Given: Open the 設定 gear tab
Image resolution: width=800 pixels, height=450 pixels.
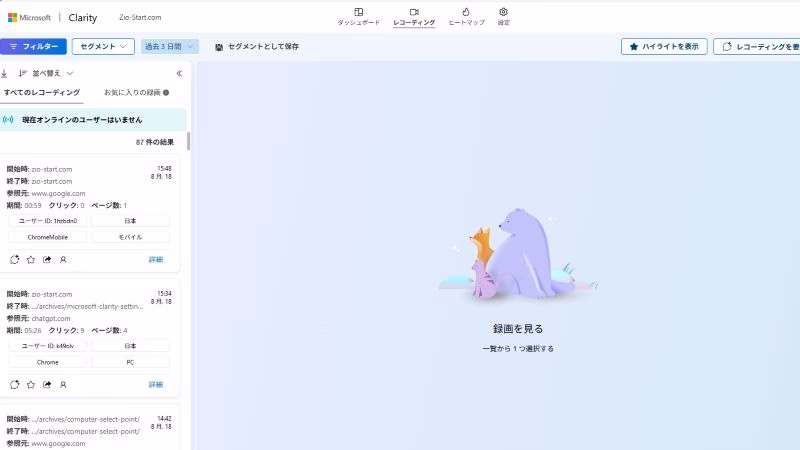Looking at the screenshot, I should [x=504, y=16].
